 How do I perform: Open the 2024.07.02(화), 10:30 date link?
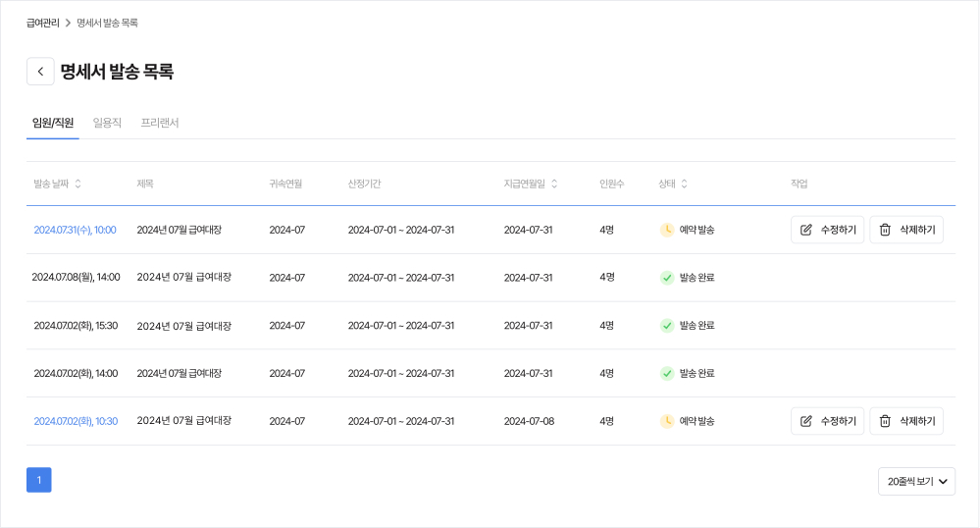pos(76,421)
